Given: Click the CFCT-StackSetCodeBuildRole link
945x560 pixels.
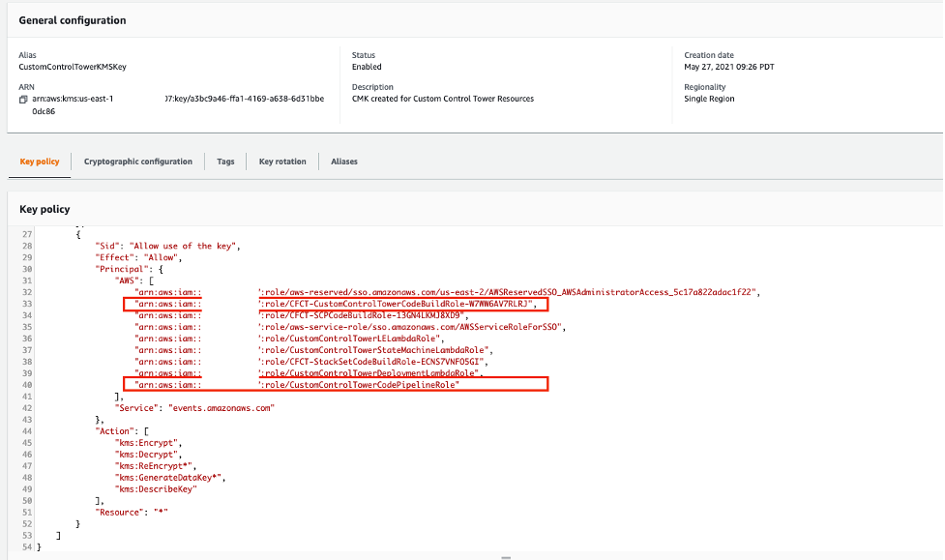Looking at the screenshot, I should tap(368, 362).
